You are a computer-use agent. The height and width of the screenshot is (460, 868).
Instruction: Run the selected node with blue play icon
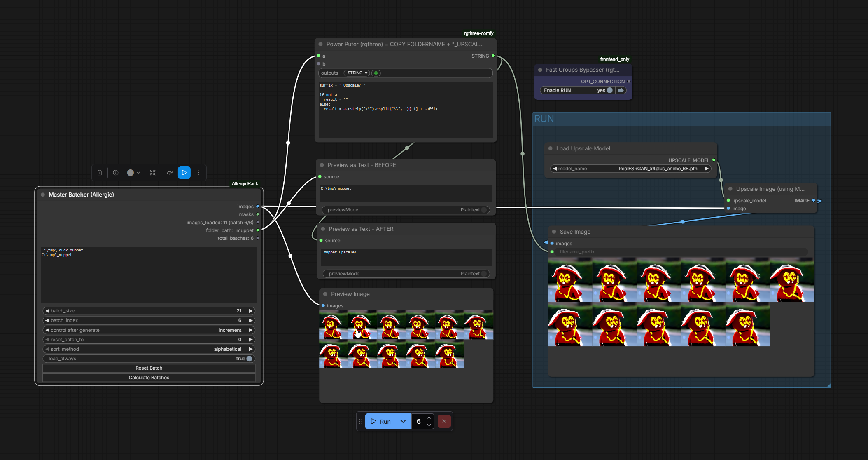tap(184, 173)
